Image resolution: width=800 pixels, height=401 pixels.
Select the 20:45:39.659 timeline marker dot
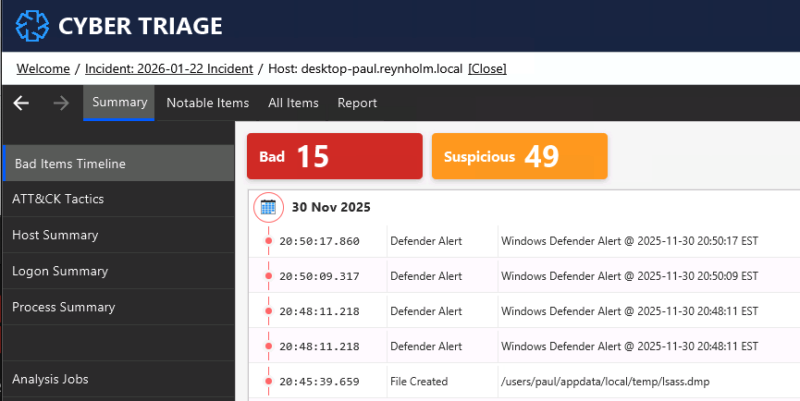coord(268,381)
